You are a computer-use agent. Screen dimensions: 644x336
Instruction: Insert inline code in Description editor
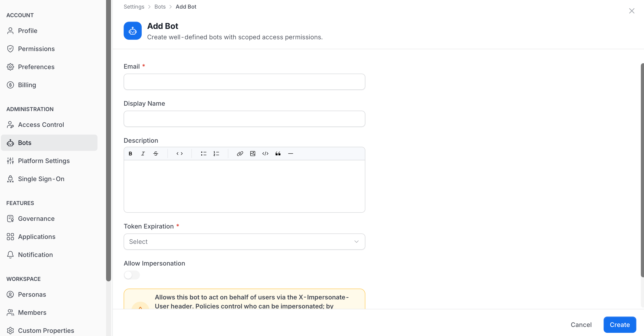[x=179, y=154]
